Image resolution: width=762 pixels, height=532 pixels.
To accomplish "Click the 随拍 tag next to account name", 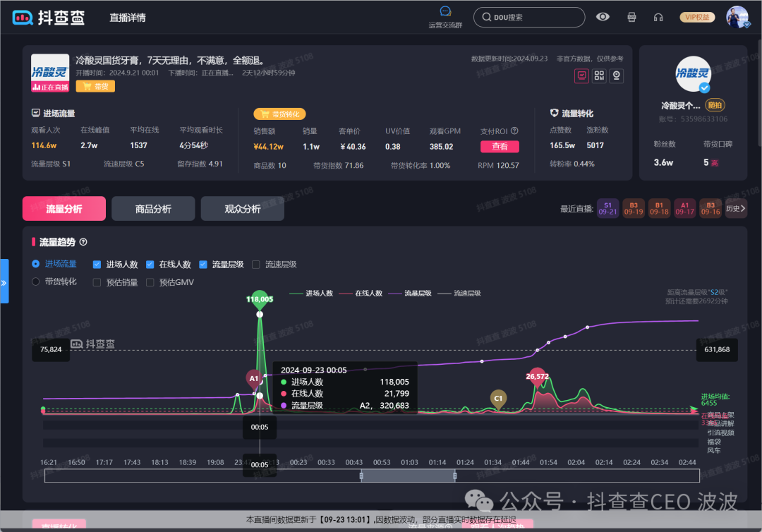I will [x=714, y=105].
